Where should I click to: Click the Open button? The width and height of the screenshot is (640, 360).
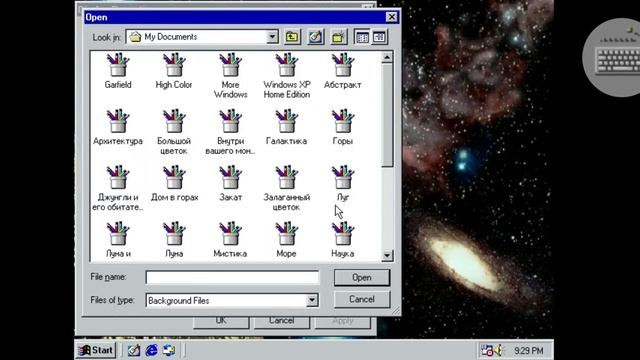[x=362, y=278]
